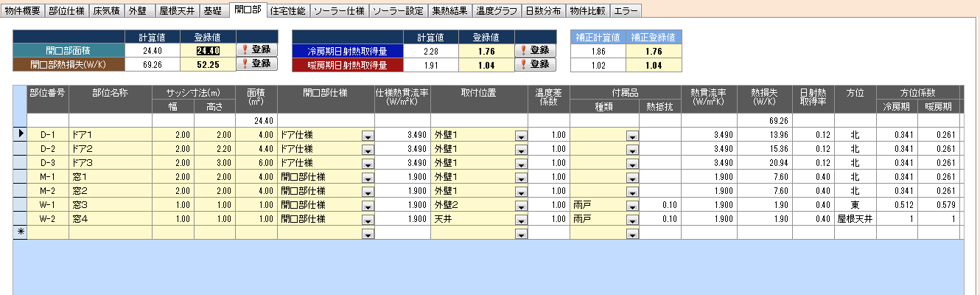Select the エラー tab
This screenshot has width=980, height=295.
tap(626, 11)
